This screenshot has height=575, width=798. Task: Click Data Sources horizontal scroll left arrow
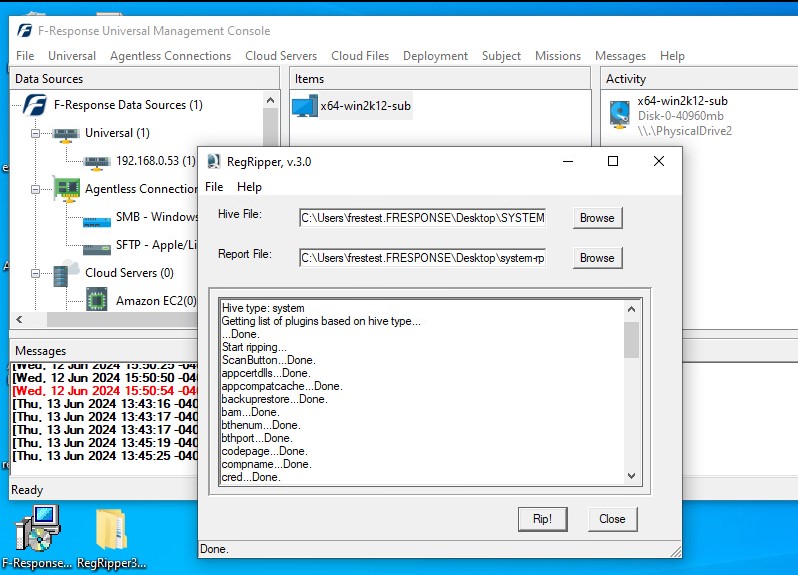click(19, 320)
